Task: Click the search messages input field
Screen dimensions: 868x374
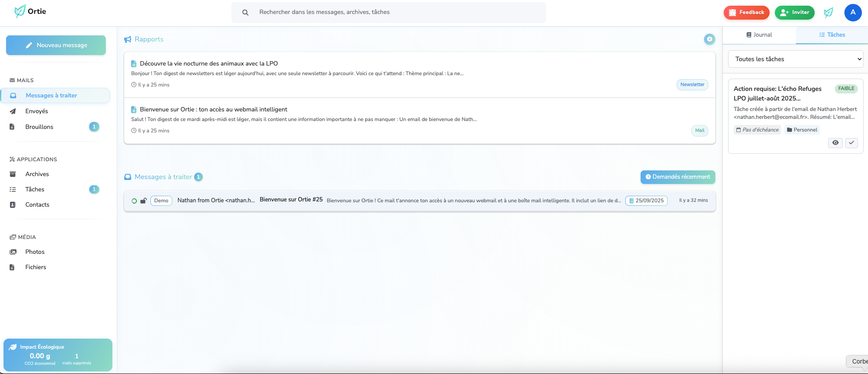Action: pyautogui.click(x=394, y=12)
